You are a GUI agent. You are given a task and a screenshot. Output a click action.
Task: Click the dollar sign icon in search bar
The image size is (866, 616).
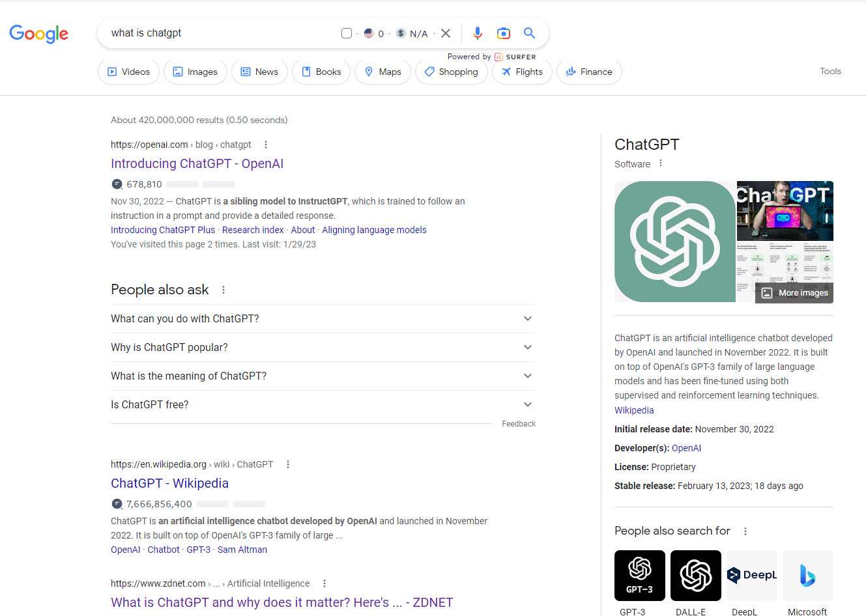click(401, 33)
